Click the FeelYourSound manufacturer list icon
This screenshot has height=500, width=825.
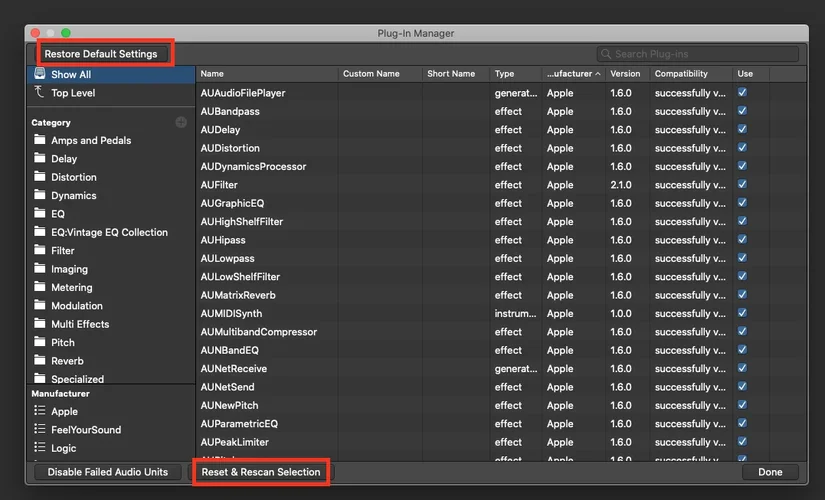40,429
